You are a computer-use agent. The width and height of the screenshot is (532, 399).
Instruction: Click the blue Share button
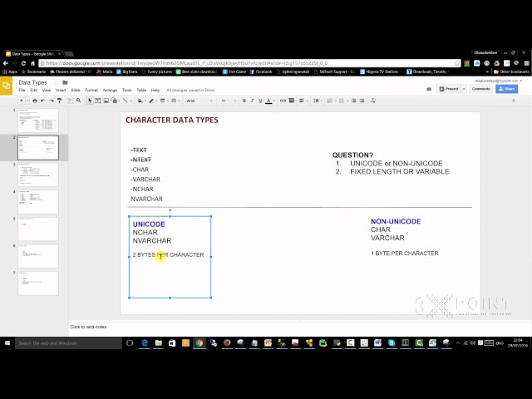[x=506, y=89]
